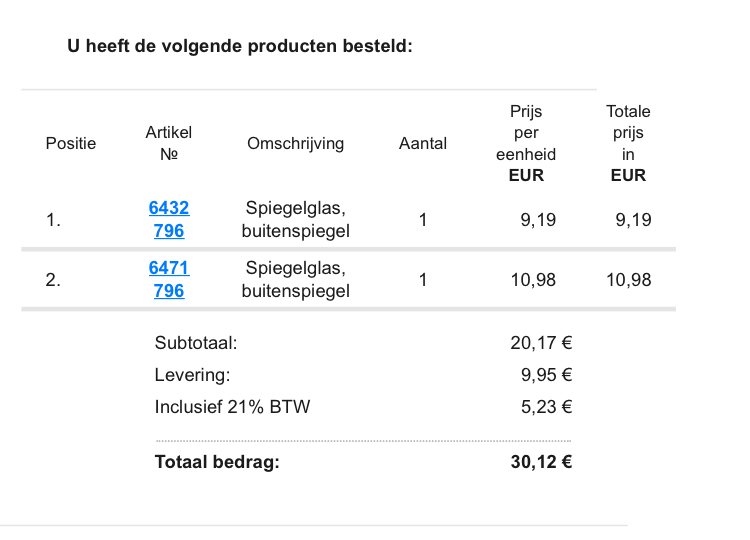Image resolution: width=750 pixels, height=540 pixels.
Task: Click the order heading 'U heeft de volgende producten besteld'
Action: [240, 46]
